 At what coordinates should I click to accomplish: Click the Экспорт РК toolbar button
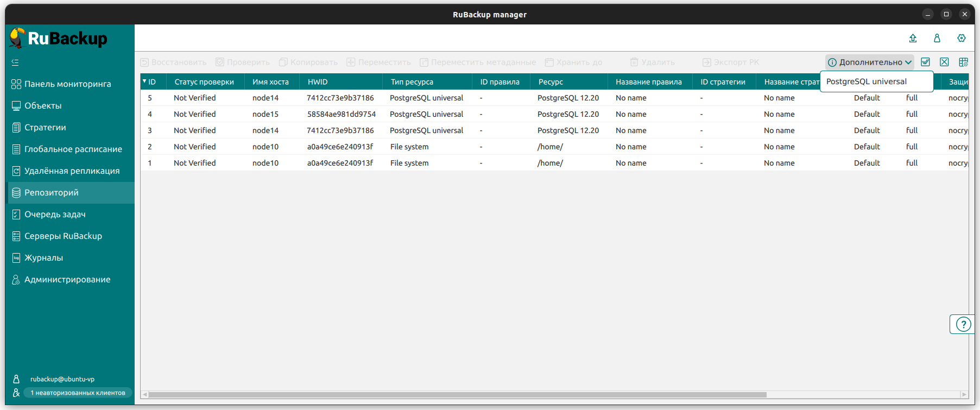tap(731, 62)
